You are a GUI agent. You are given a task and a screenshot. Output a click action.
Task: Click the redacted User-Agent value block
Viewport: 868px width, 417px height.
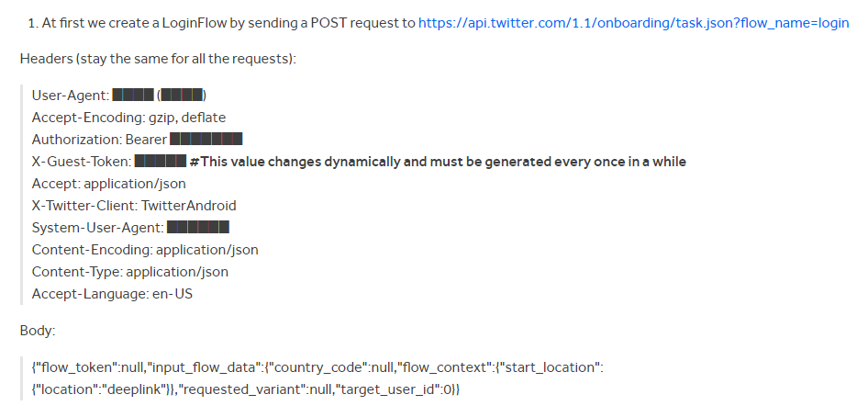click(133, 95)
